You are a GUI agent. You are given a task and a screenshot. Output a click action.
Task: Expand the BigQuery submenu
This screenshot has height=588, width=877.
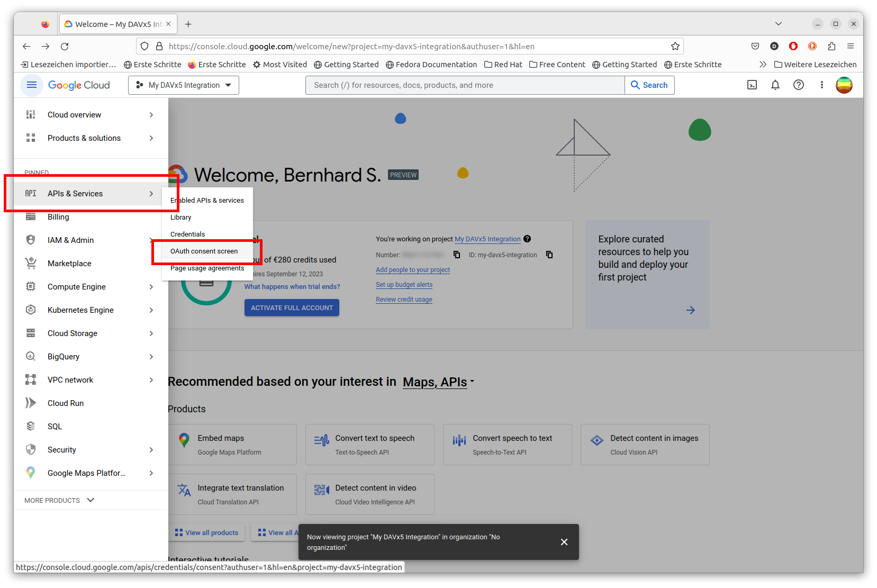click(151, 357)
